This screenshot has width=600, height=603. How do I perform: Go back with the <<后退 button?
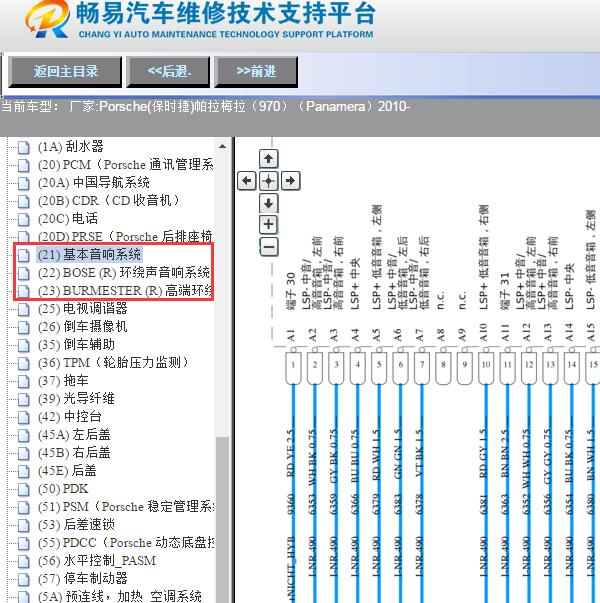point(168,72)
